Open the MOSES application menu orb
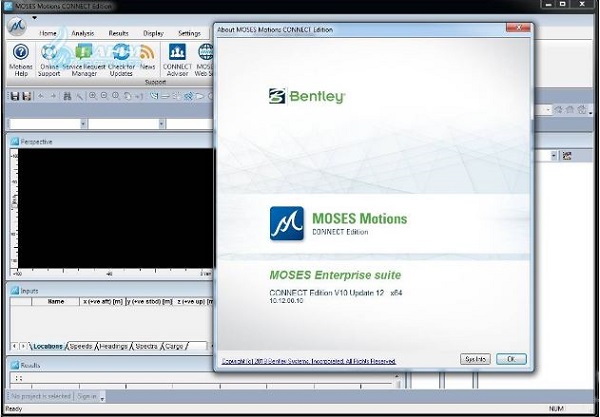This screenshot has height=417, width=600. pyautogui.click(x=17, y=26)
